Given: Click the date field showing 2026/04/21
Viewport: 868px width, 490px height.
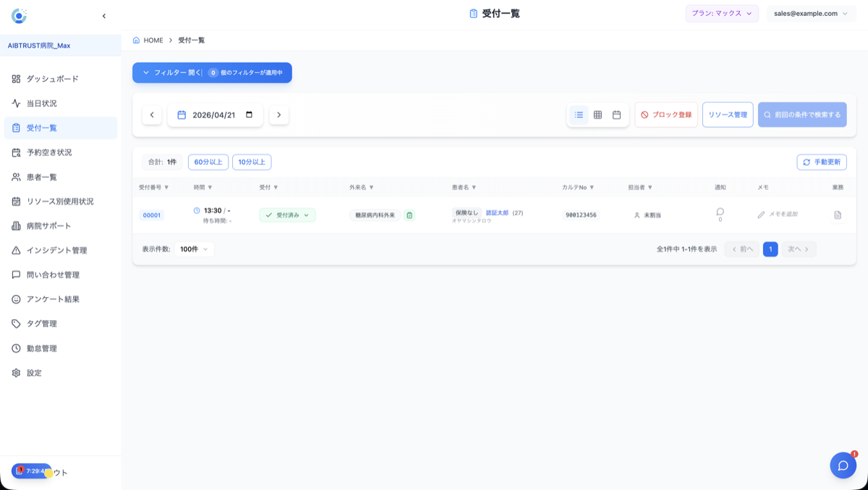Looking at the screenshot, I should tap(215, 115).
